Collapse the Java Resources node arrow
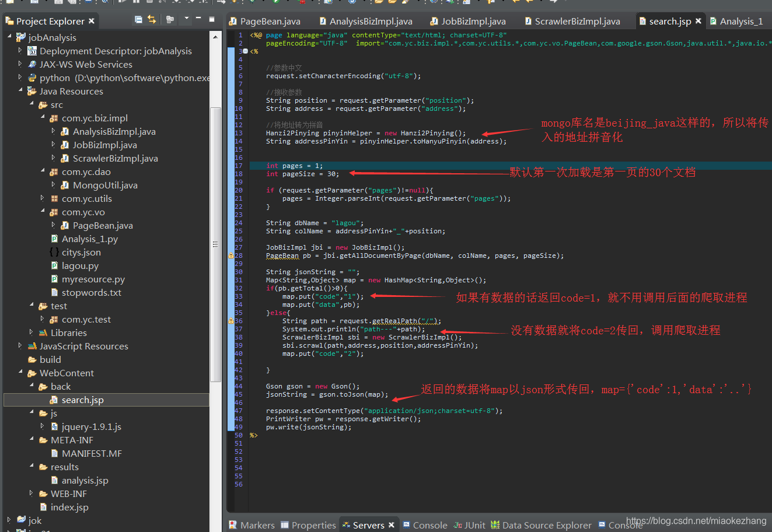 20,91
